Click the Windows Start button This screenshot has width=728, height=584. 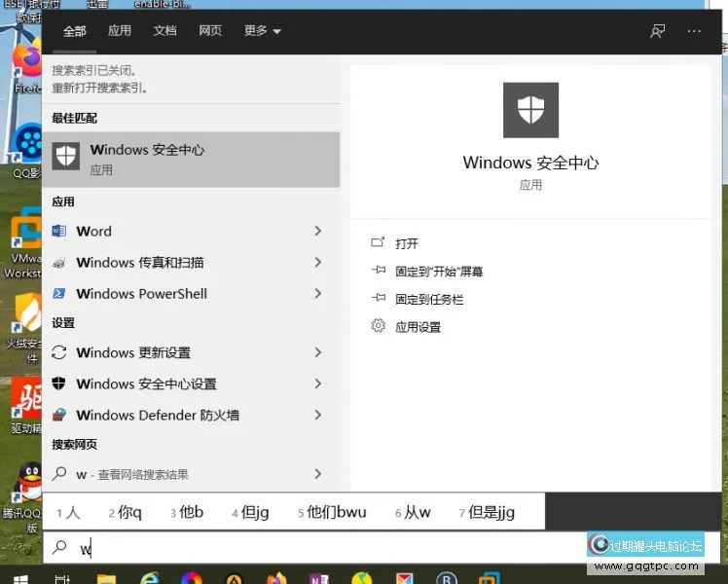coord(20,578)
